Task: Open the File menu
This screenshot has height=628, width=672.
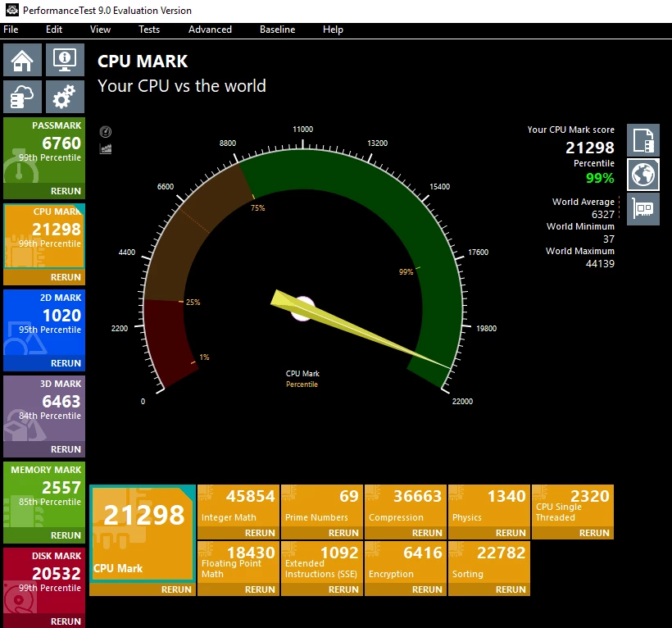Action: pos(11,30)
